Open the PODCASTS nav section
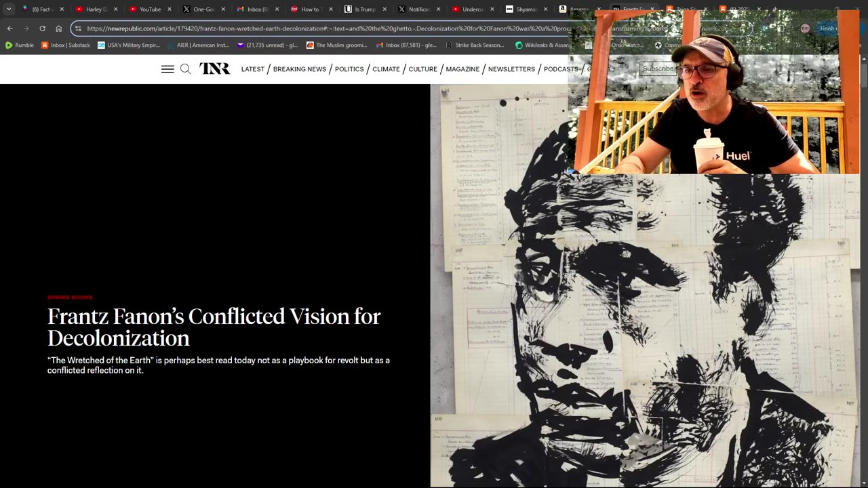 click(x=560, y=69)
